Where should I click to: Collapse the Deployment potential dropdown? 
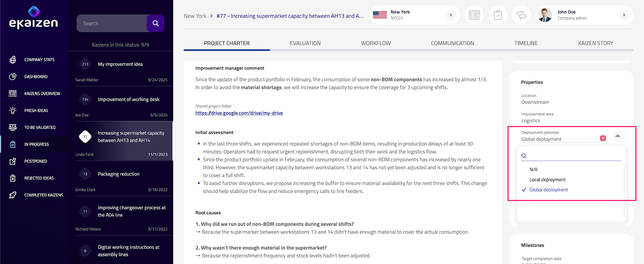617,136
